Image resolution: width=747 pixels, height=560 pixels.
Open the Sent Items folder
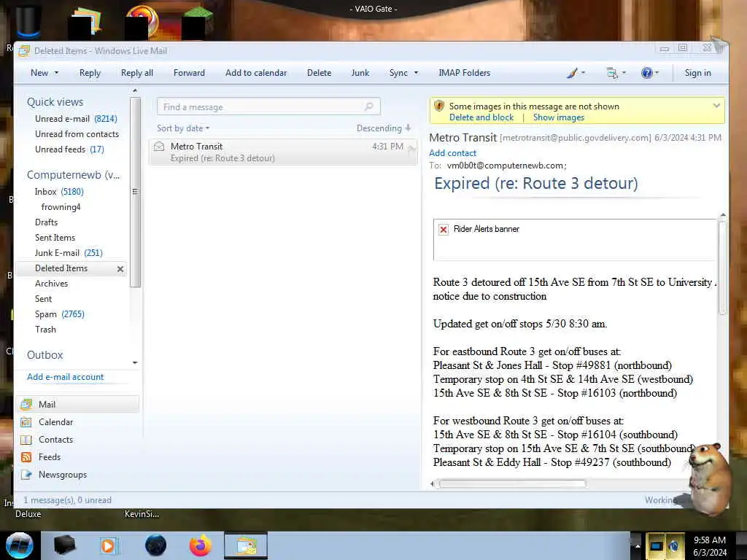pos(55,237)
